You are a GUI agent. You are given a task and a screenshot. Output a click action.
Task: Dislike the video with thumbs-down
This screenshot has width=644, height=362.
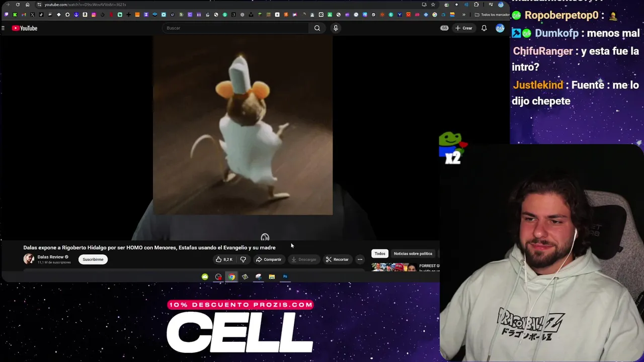(243, 259)
